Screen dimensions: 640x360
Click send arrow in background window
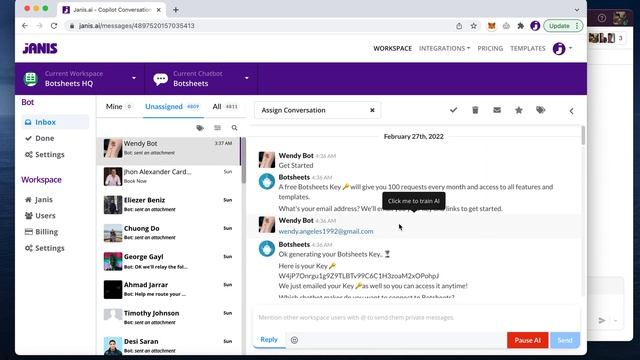602,320
